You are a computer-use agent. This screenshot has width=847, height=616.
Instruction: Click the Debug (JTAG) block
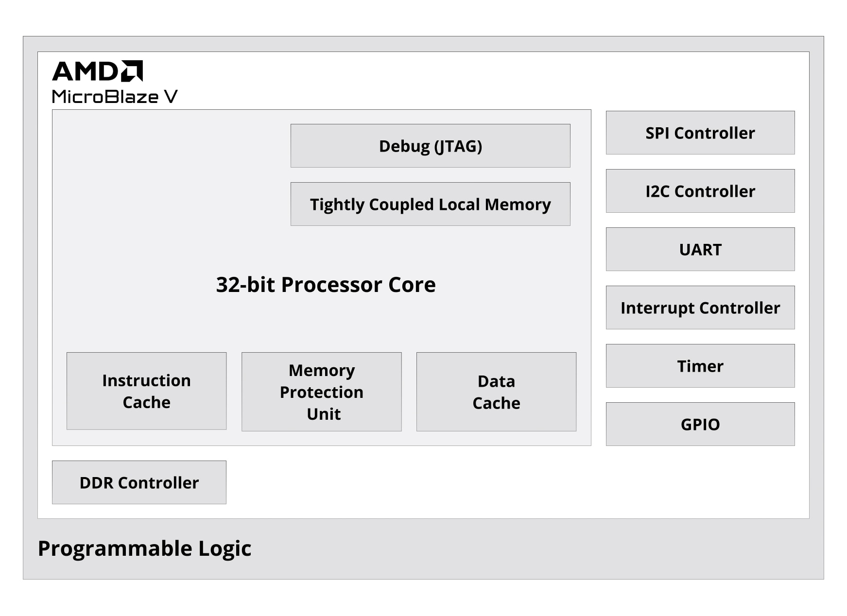[x=430, y=146]
